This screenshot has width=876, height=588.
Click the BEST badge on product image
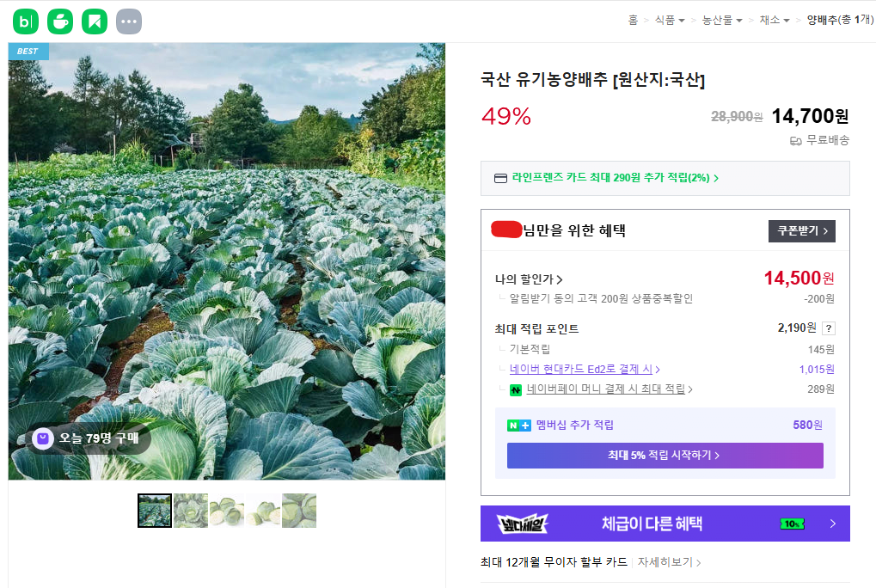coord(28,52)
